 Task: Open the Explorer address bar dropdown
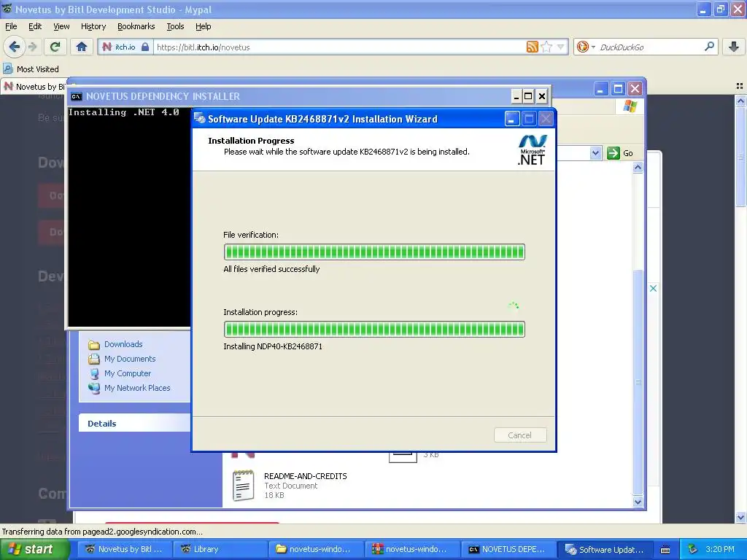coord(595,153)
